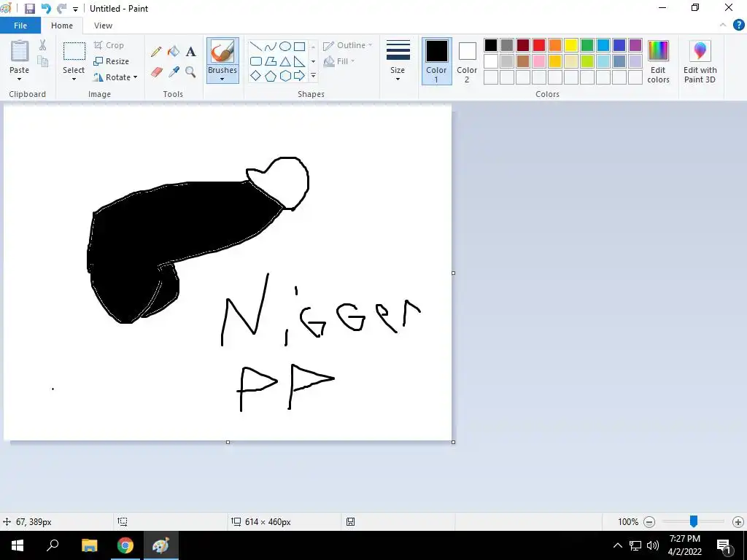Select the Rectangle shape

[300, 46]
